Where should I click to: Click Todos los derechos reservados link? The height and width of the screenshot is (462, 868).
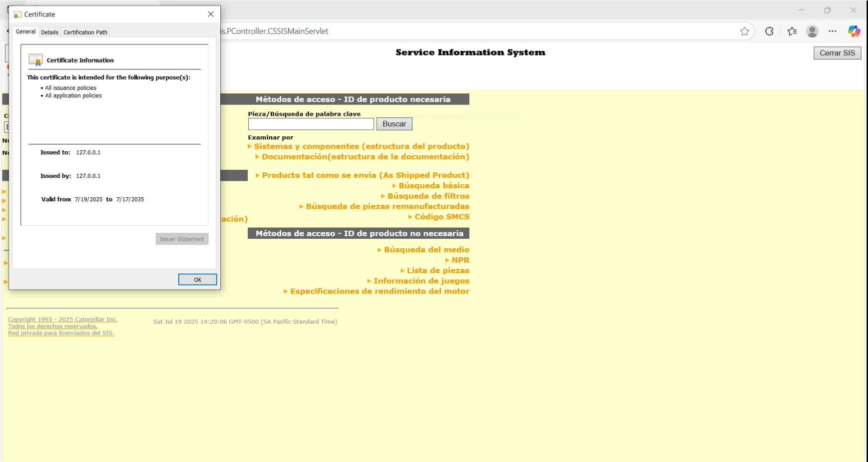(x=52, y=326)
